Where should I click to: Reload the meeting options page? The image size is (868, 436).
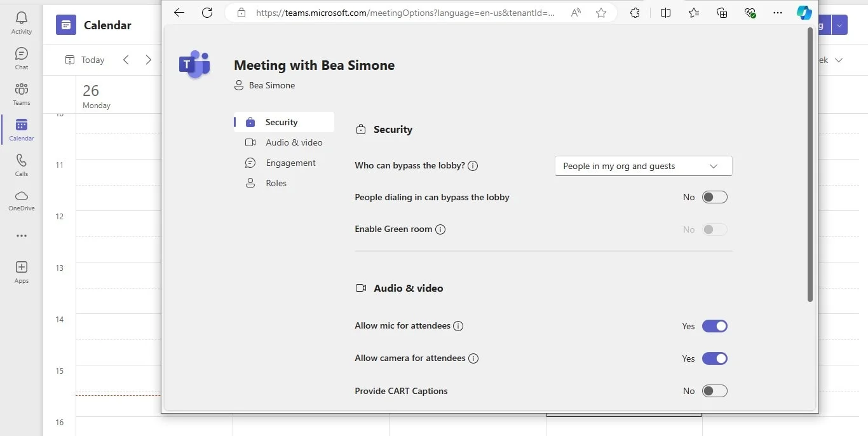click(207, 13)
